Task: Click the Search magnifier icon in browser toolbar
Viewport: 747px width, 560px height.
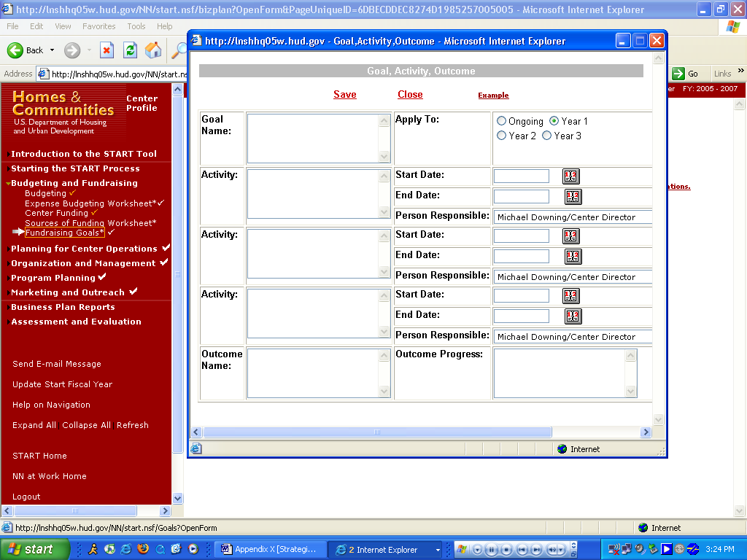Action: coord(179,50)
